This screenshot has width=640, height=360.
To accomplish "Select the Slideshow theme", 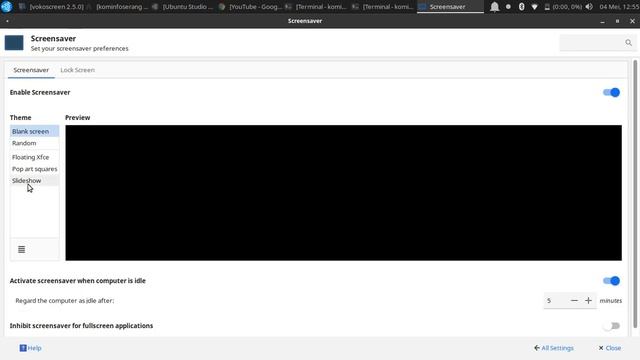I will click(x=35, y=180).
